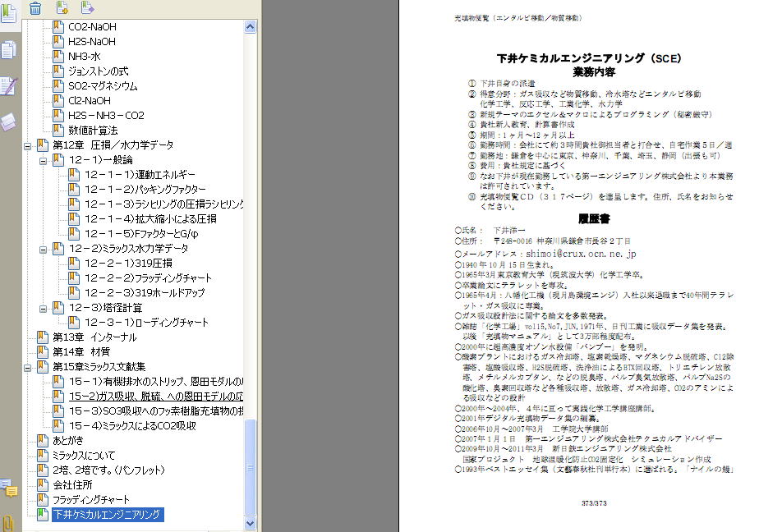The image size is (782, 532).
Task: Open the 12-3)塔径計算 bookmark
Action: coord(106,308)
